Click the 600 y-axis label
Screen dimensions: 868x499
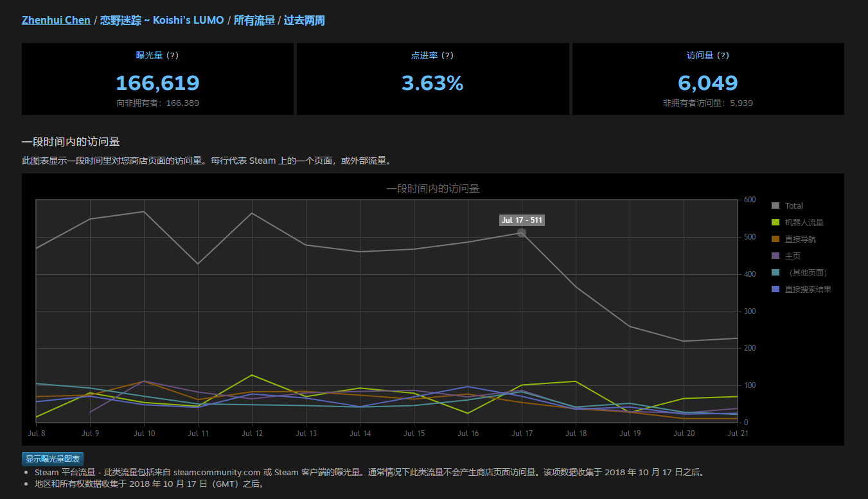click(750, 200)
